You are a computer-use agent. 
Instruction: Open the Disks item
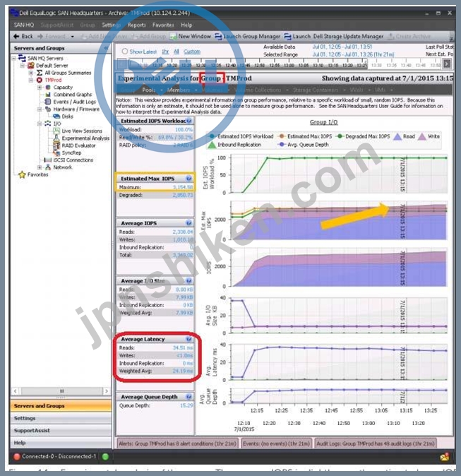[x=67, y=117]
